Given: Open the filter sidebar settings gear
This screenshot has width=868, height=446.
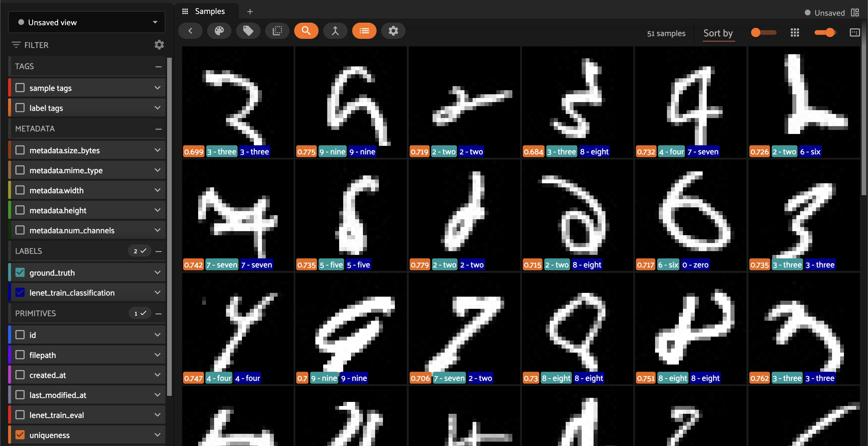Looking at the screenshot, I should [159, 45].
